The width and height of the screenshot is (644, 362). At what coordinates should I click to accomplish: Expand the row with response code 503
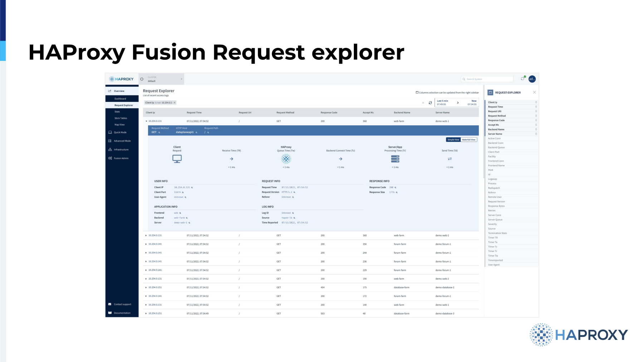click(x=146, y=313)
